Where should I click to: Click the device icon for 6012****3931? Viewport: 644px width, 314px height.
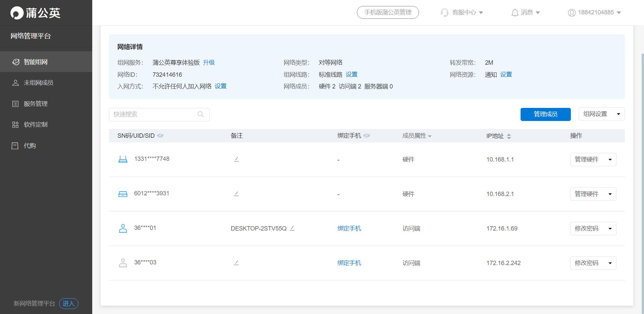tap(123, 194)
